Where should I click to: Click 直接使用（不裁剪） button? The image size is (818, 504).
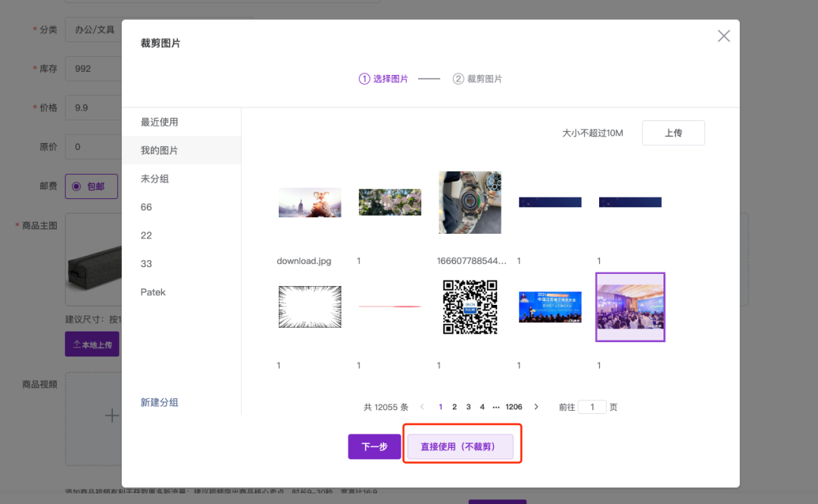(461, 446)
